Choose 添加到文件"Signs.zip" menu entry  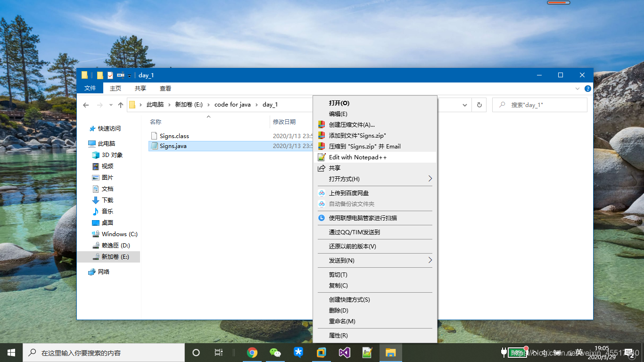tap(375, 135)
